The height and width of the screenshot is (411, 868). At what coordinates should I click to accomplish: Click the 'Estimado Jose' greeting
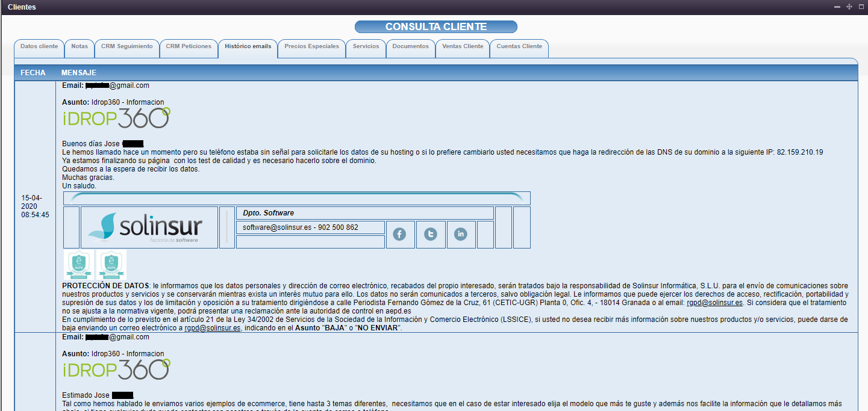tap(87, 395)
